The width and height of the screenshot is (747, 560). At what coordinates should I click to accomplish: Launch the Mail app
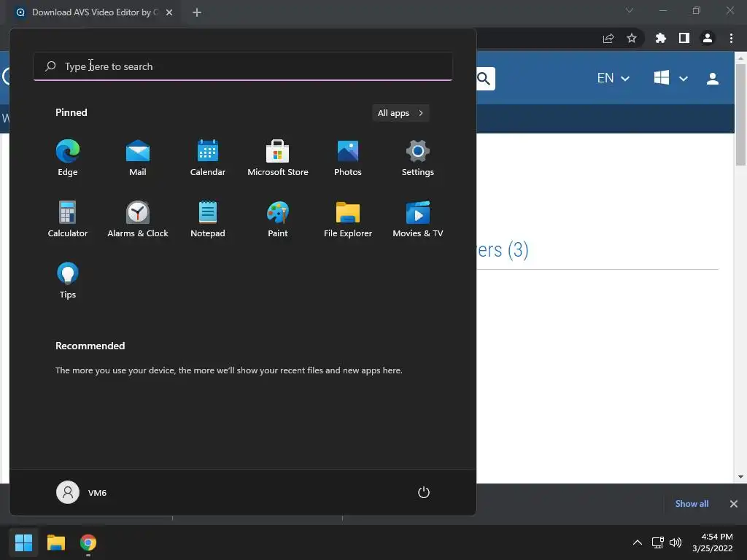(138, 157)
